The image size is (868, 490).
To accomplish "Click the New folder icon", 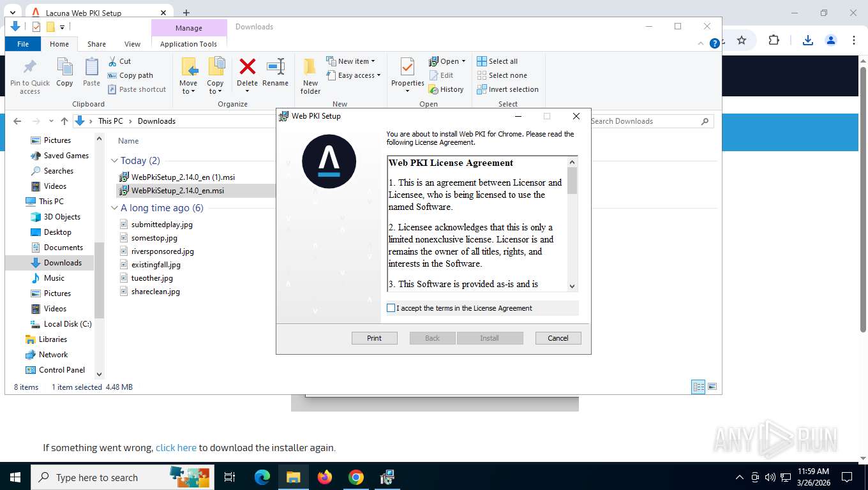I will click(x=310, y=67).
